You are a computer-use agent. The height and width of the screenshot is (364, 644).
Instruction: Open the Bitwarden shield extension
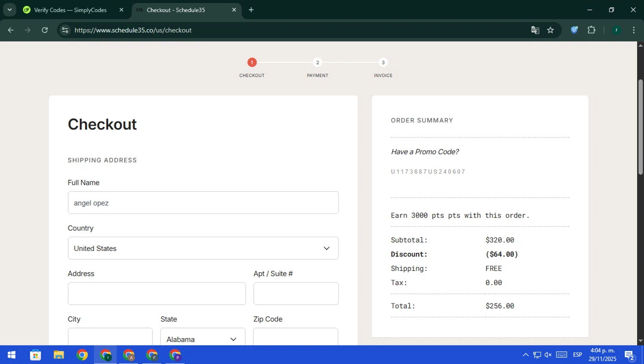[x=574, y=30]
